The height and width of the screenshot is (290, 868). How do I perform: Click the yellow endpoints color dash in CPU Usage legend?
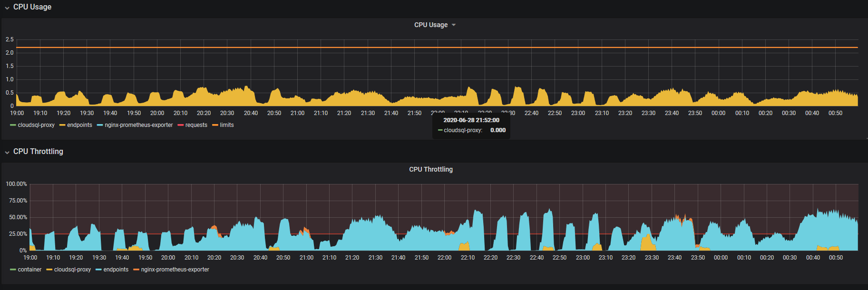(x=62, y=126)
